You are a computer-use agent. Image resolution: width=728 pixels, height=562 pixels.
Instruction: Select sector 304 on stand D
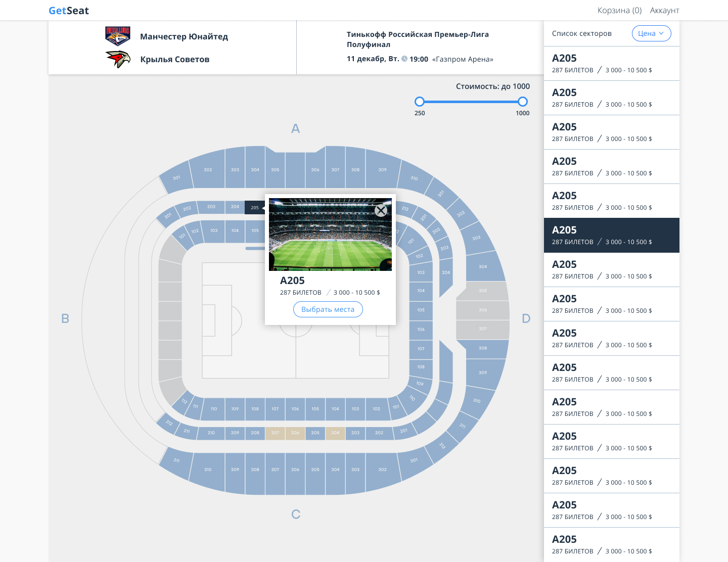click(484, 266)
